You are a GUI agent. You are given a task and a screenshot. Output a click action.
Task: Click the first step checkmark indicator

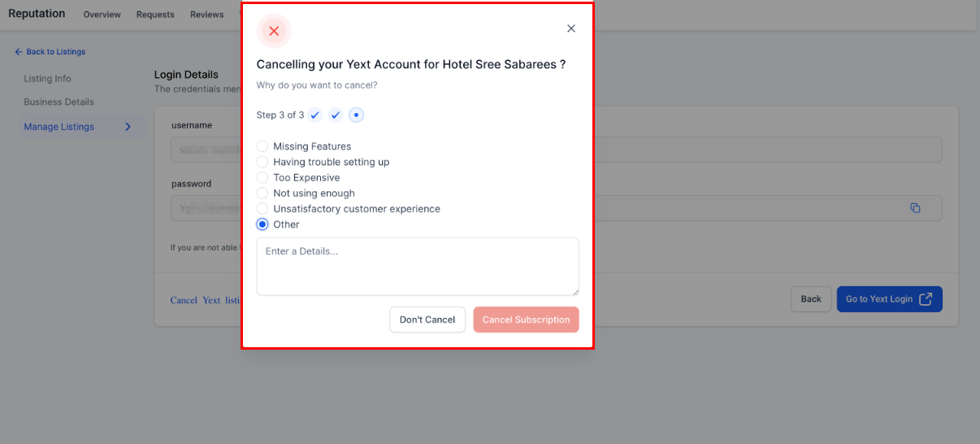315,115
